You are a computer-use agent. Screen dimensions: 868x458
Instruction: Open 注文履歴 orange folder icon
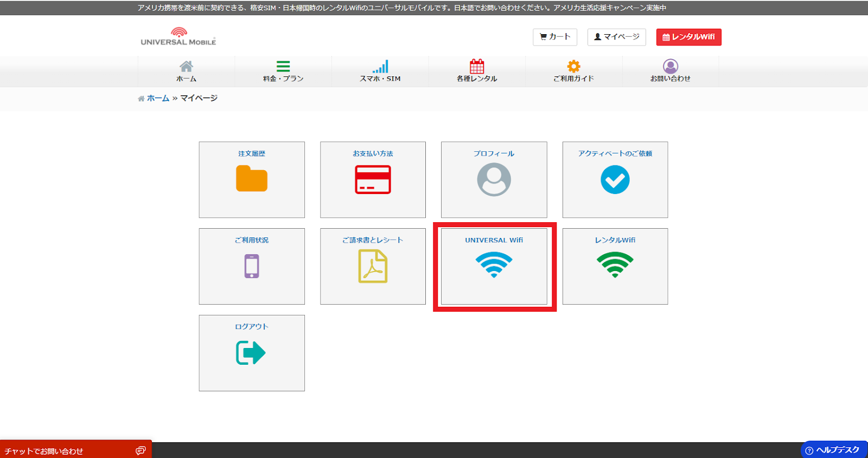(252, 179)
